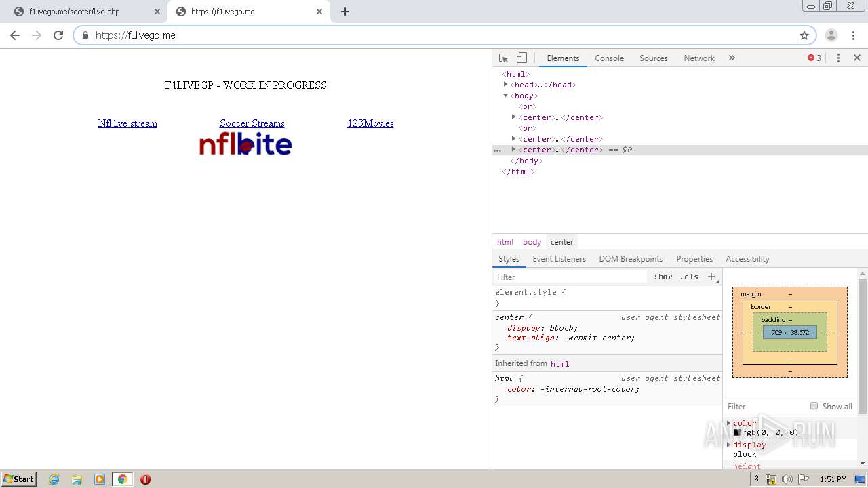
Task: Open the Chrome main menu
Action: coord(854,35)
